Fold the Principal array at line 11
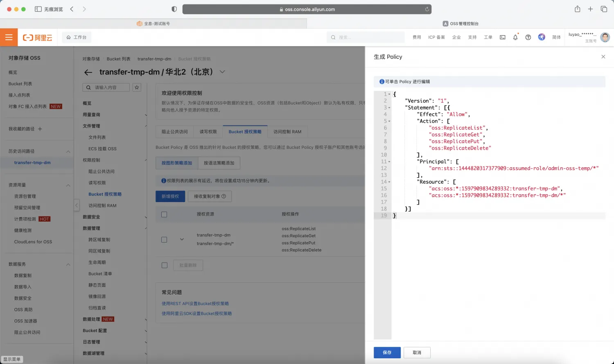 389,162
